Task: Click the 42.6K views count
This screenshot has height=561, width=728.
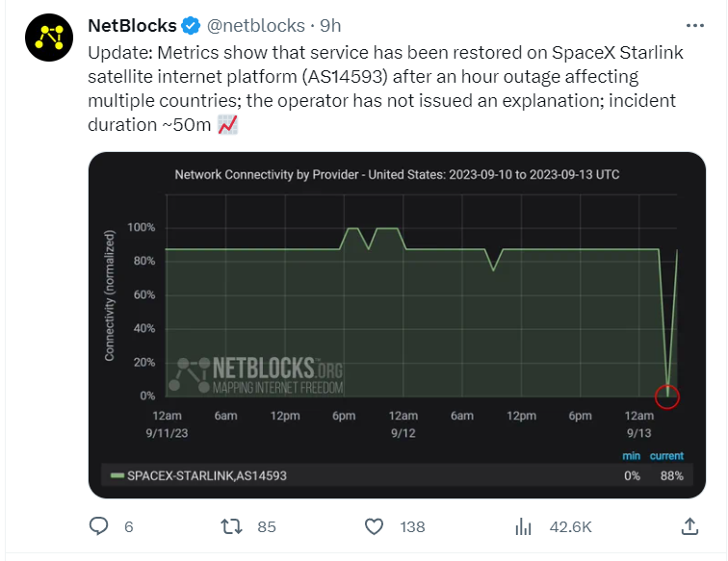Action: coord(571,526)
